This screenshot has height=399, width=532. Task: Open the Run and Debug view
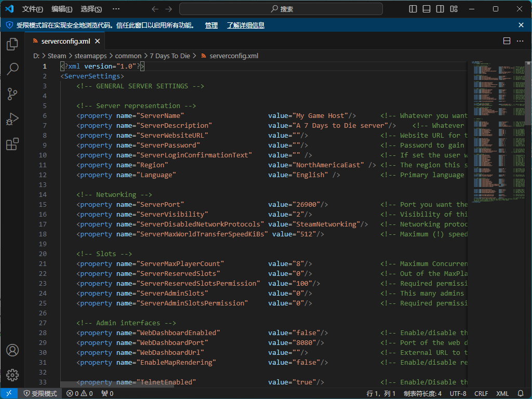[12, 119]
